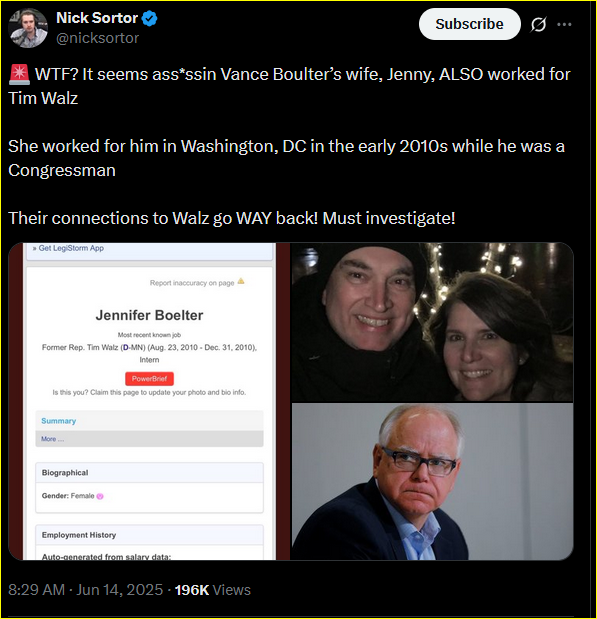The width and height of the screenshot is (597, 619).
Task: Open the LegiStorm profile screenshot image
Action: coord(149,401)
